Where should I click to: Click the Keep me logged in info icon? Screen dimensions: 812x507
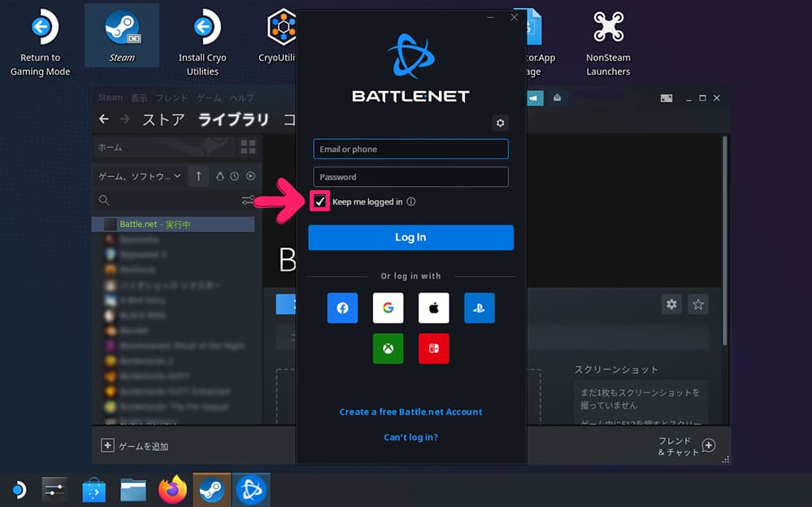point(410,201)
